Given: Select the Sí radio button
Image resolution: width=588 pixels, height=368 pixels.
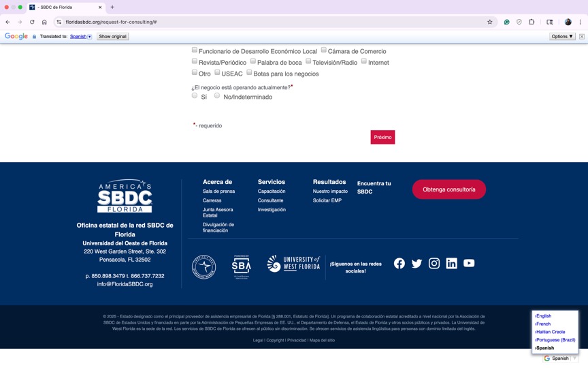Looking at the screenshot, I should click(195, 96).
